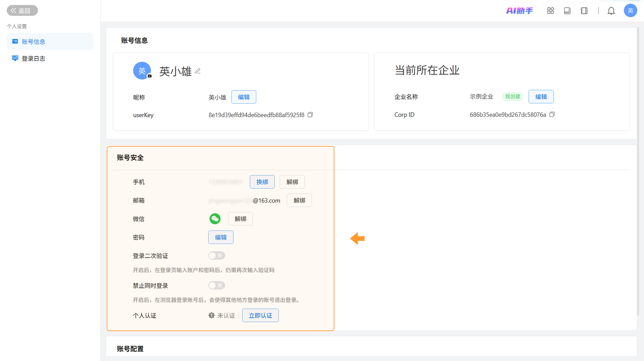Viewport: 644px width, 361px height.
Task: Click the book-shaped document icon
Action: point(567,11)
